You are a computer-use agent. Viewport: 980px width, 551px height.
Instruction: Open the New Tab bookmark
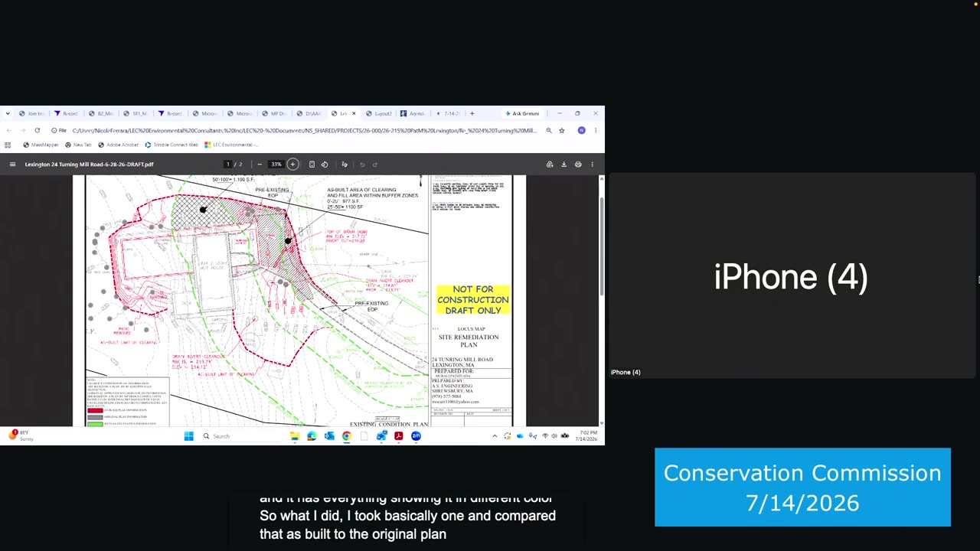pos(79,145)
